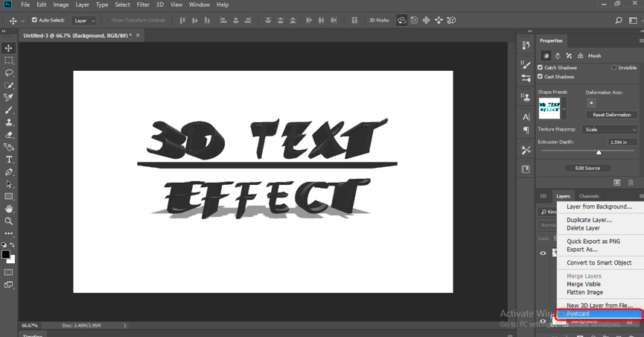Click the Rotate 3D Object mode icon
The height and width of the screenshot is (337, 644).
pyautogui.click(x=402, y=20)
